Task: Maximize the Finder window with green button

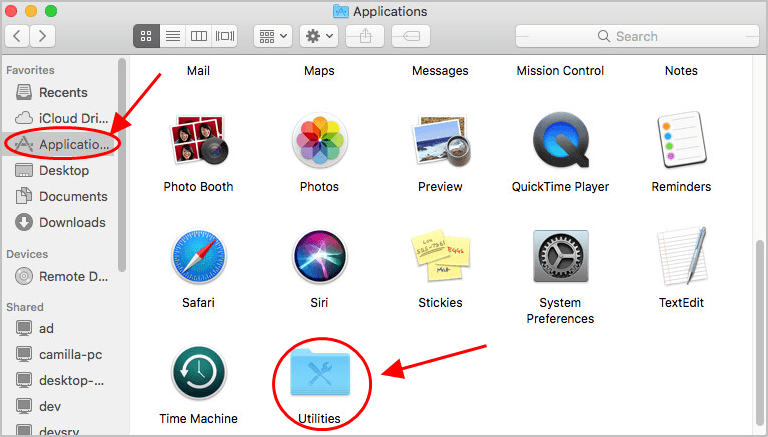Action: pyautogui.click(x=50, y=11)
